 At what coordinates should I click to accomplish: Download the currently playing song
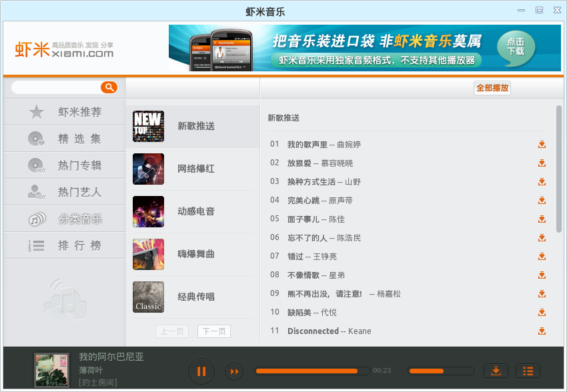pyautogui.click(x=496, y=371)
